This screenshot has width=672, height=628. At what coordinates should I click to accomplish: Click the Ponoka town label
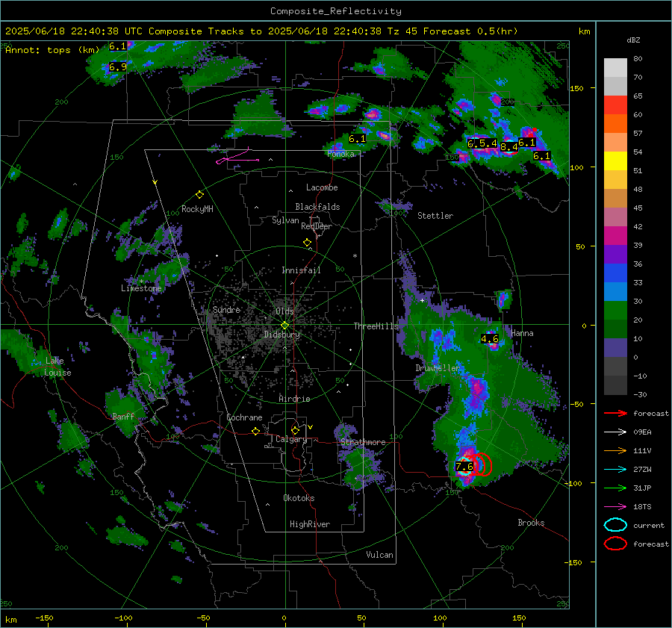tap(340, 154)
